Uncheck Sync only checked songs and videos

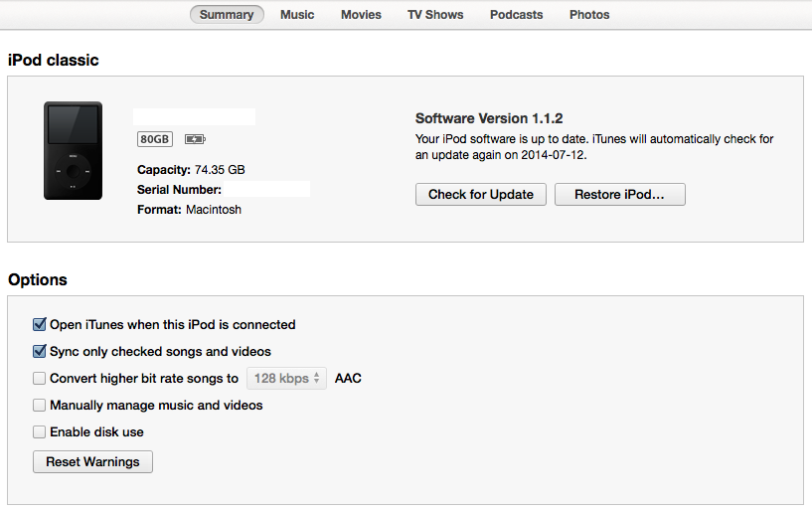[x=40, y=352]
